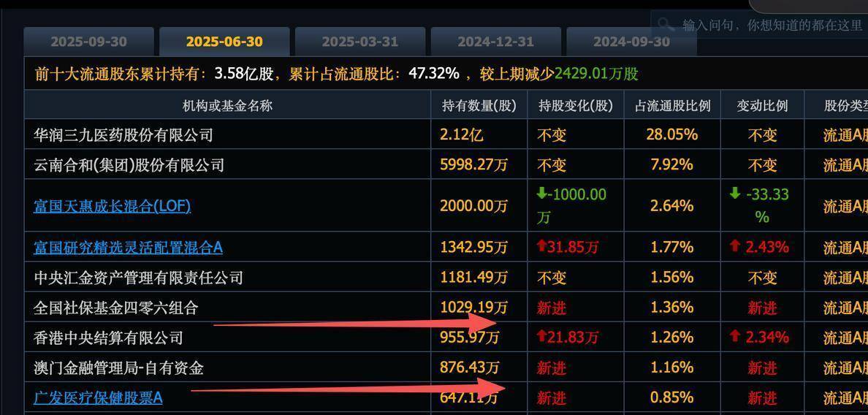This screenshot has width=868, height=415.
Task: Click red up arrow beside 2.43%
Action: pyautogui.click(x=735, y=247)
